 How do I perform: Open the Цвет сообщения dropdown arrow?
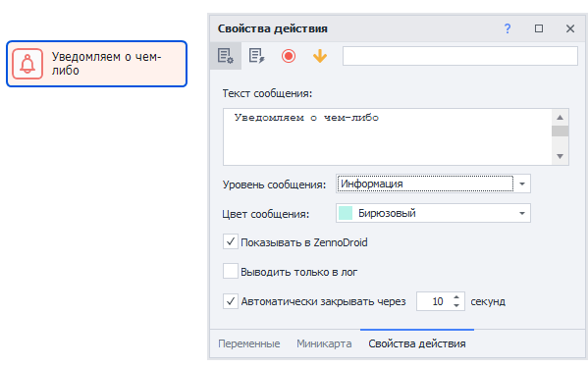(x=522, y=213)
